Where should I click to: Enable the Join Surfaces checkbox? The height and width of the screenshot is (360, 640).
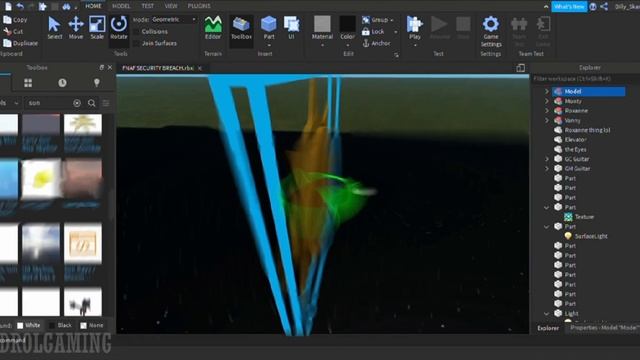(x=137, y=43)
